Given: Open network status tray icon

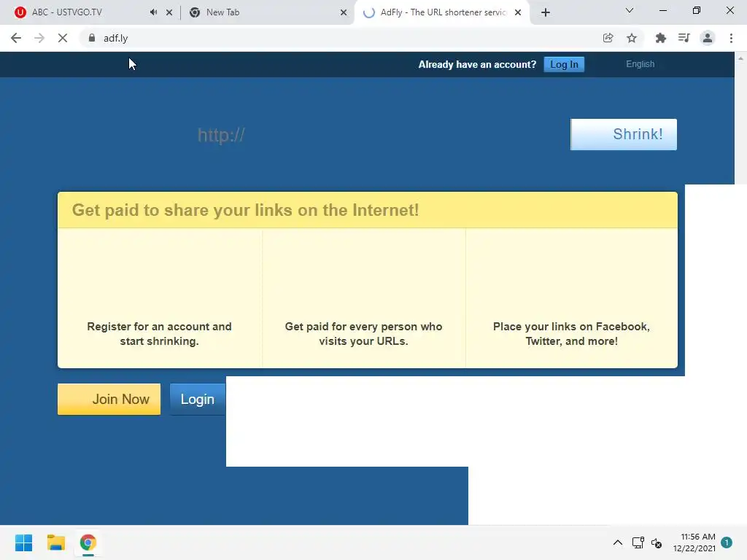Looking at the screenshot, I should 638,542.
